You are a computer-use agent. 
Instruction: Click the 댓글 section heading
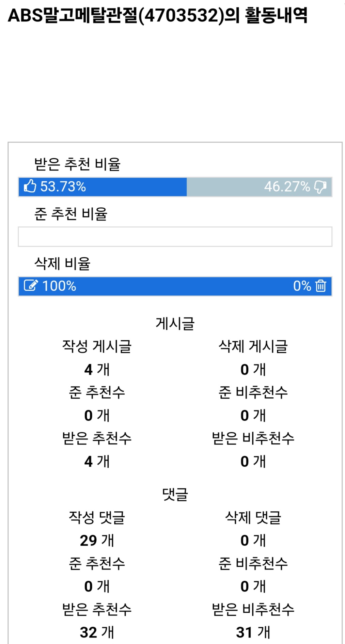(175, 494)
